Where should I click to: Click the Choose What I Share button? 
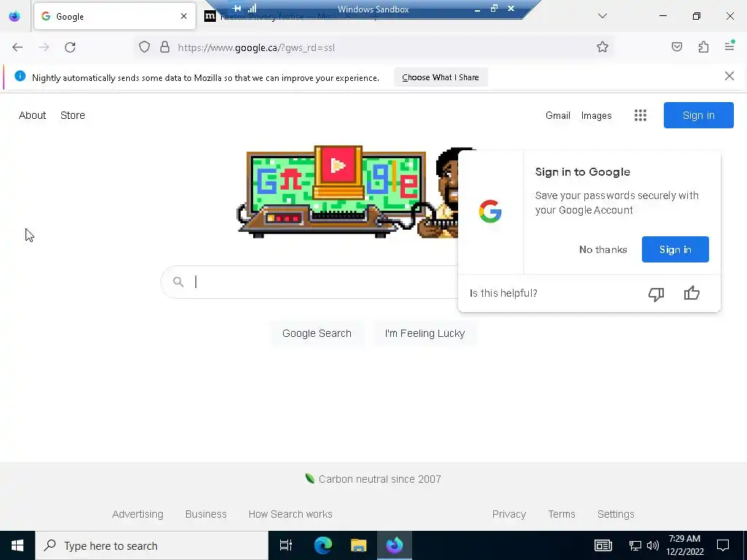pos(441,77)
